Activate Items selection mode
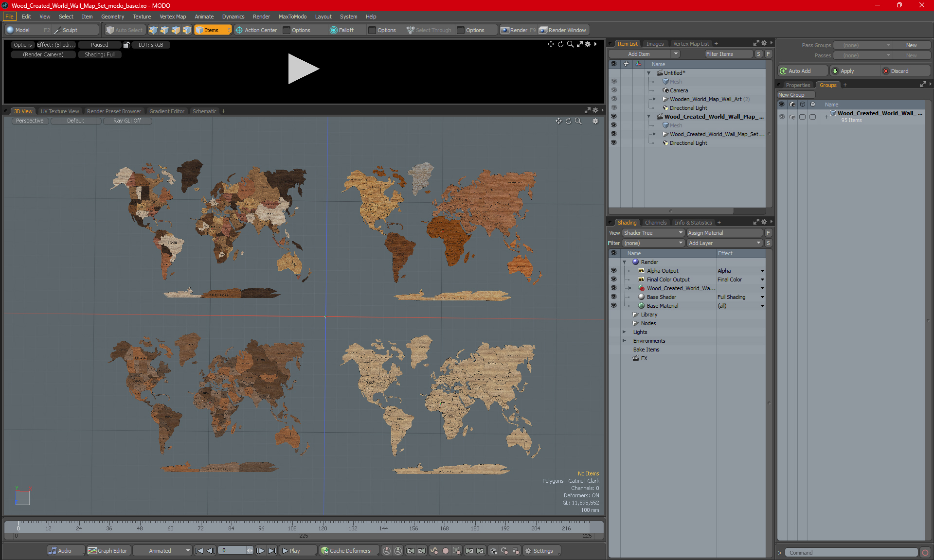934x560 pixels. pyautogui.click(x=213, y=30)
